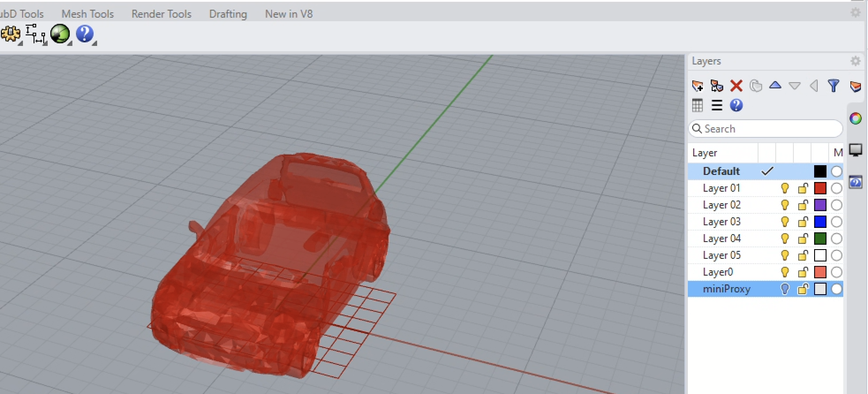Turn on the miniProxy layer light bulb

(785, 289)
